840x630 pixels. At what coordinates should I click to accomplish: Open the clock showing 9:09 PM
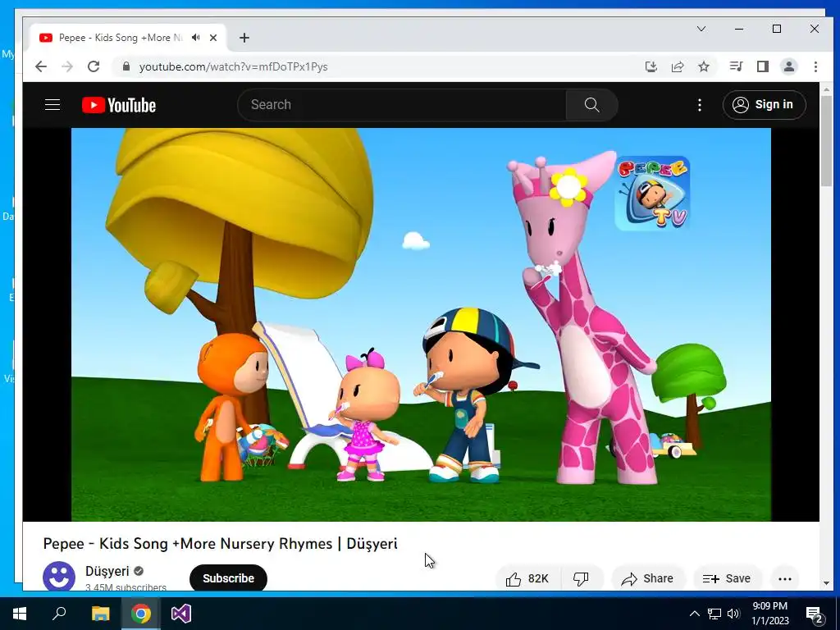[769, 614]
